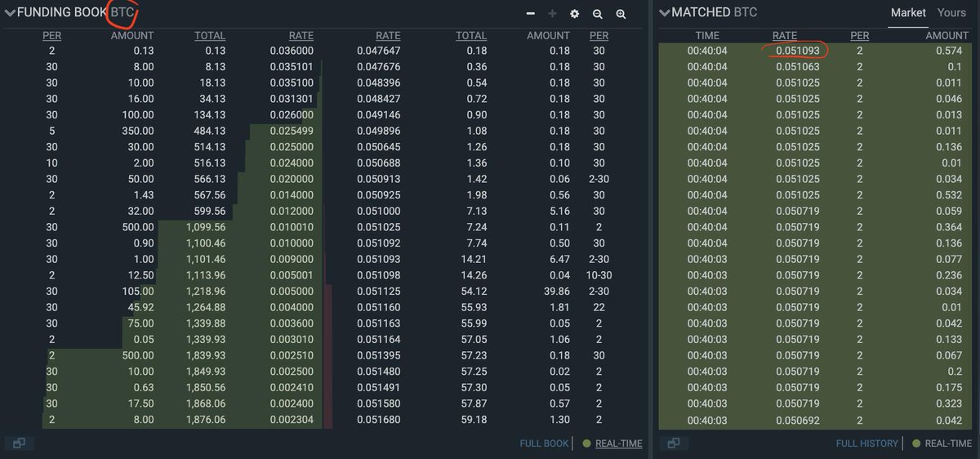Click bid-side TOTAL column header

pyautogui.click(x=210, y=36)
